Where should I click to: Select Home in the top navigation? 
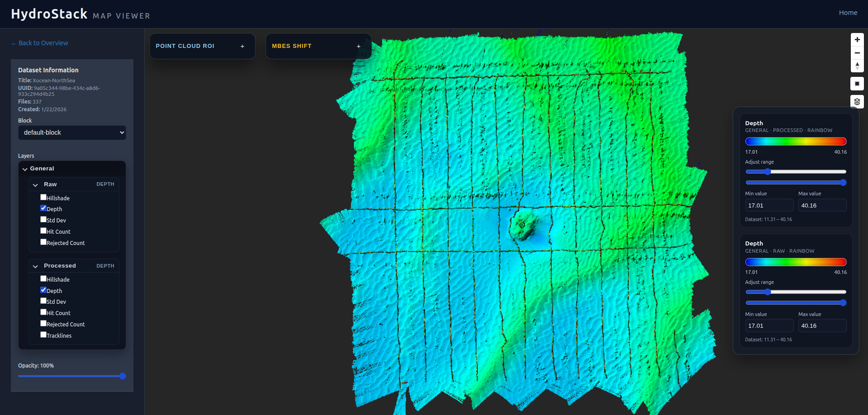pyautogui.click(x=848, y=12)
